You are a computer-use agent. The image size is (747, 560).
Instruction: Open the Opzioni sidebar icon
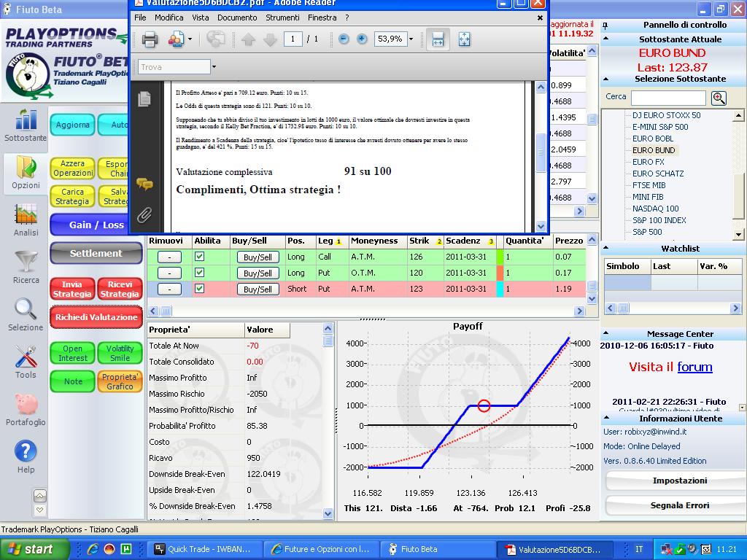coord(26,172)
